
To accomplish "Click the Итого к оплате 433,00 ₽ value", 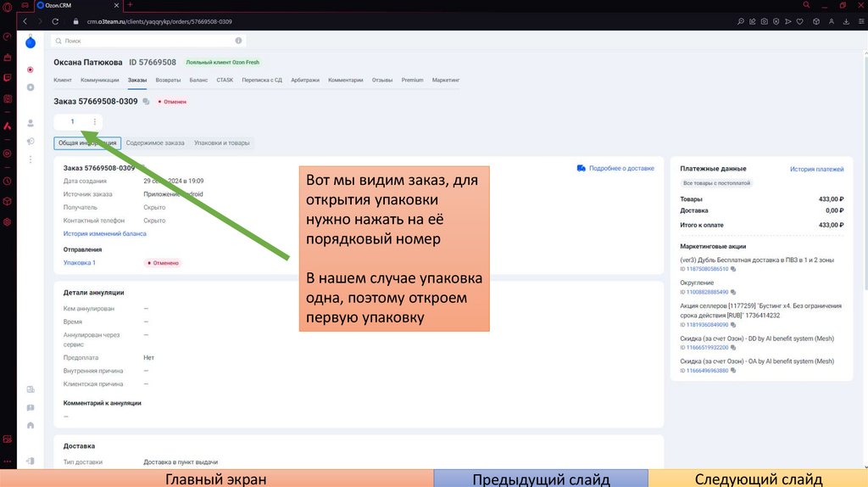I will coord(831,225).
